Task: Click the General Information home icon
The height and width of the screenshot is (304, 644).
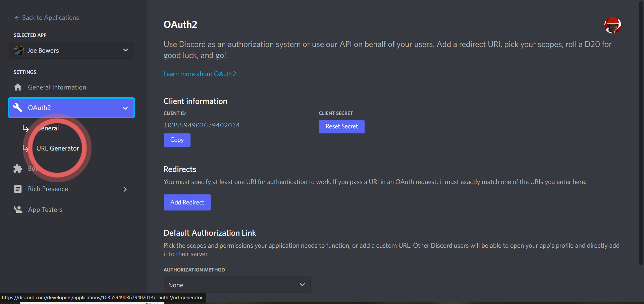Action: 18,87
